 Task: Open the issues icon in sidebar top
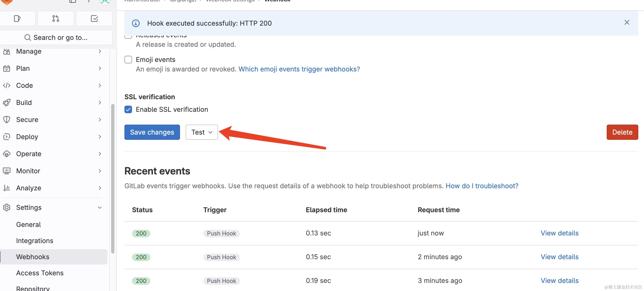click(17, 19)
